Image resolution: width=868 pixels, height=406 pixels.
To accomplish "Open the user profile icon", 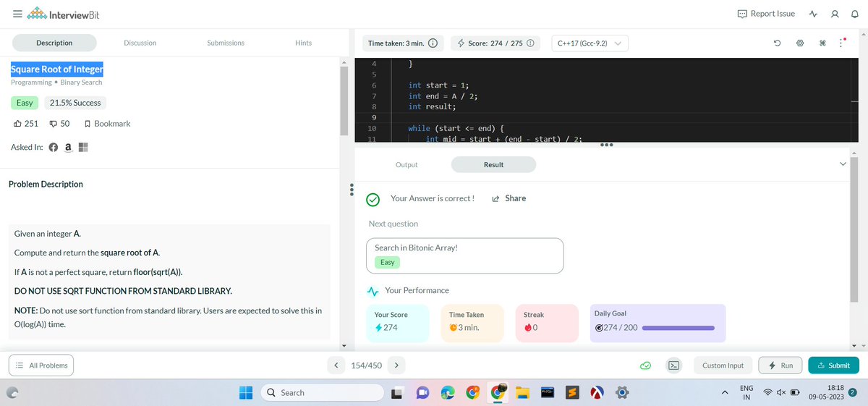I will click(834, 14).
